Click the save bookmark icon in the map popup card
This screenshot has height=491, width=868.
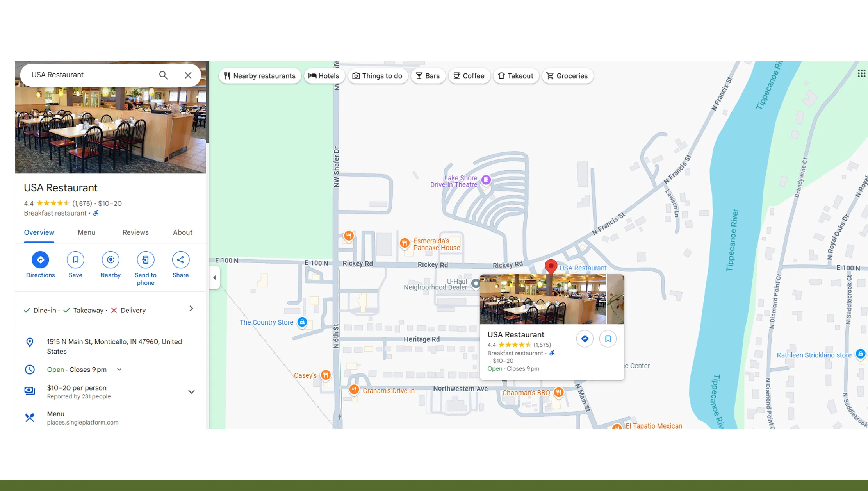[608, 339]
